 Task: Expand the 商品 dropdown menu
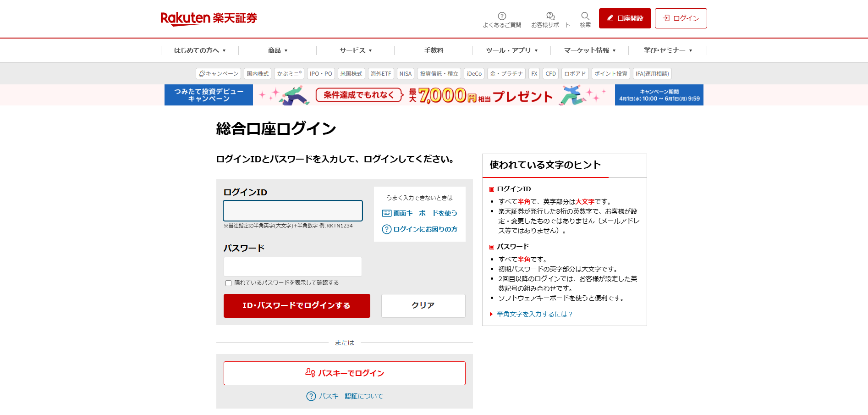(x=276, y=50)
